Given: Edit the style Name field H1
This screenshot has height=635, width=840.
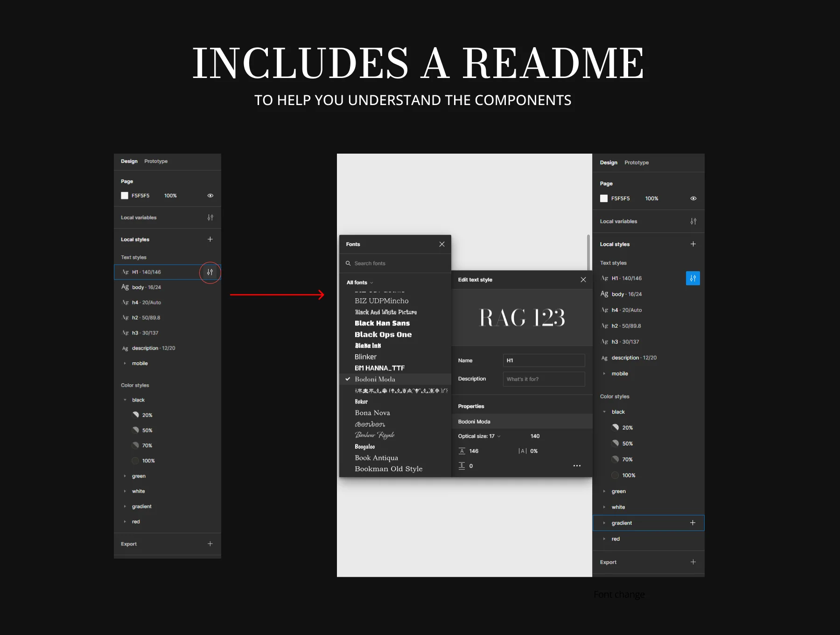Looking at the screenshot, I should (x=544, y=360).
